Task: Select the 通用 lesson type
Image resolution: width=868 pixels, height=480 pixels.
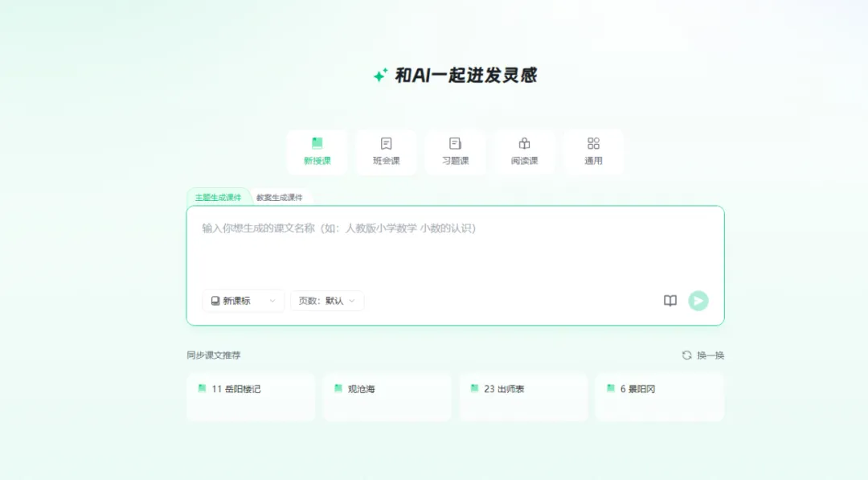Action: point(593,152)
